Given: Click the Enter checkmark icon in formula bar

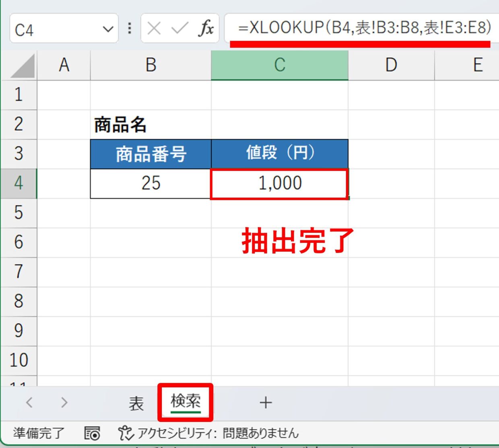Looking at the screenshot, I should [x=179, y=29].
